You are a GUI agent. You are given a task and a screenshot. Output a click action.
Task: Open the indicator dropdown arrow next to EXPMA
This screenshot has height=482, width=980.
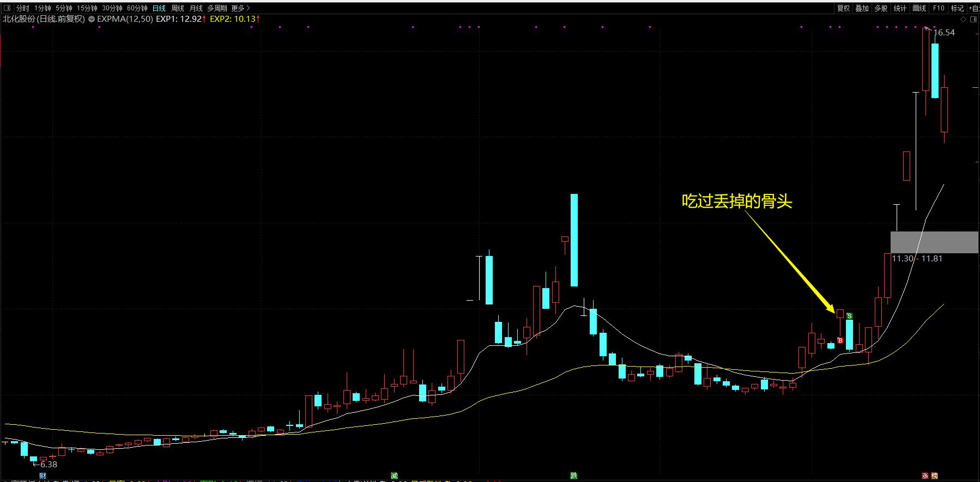[x=92, y=19]
